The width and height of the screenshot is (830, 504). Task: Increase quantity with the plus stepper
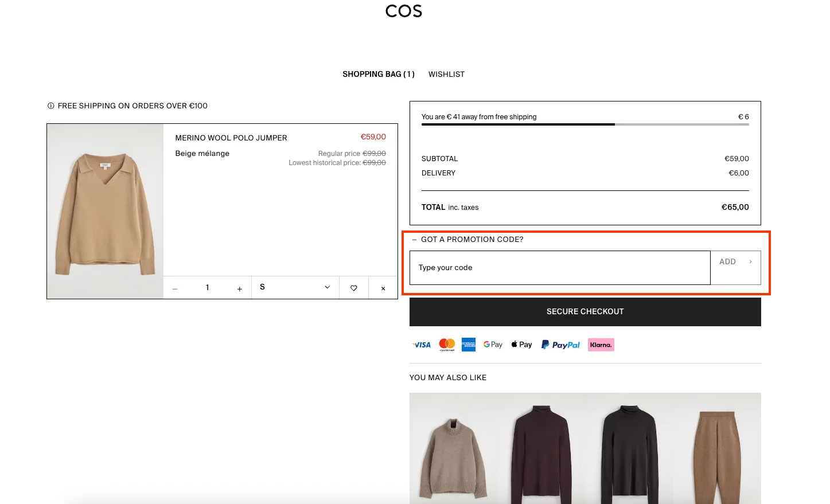pyautogui.click(x=239, y=287)
